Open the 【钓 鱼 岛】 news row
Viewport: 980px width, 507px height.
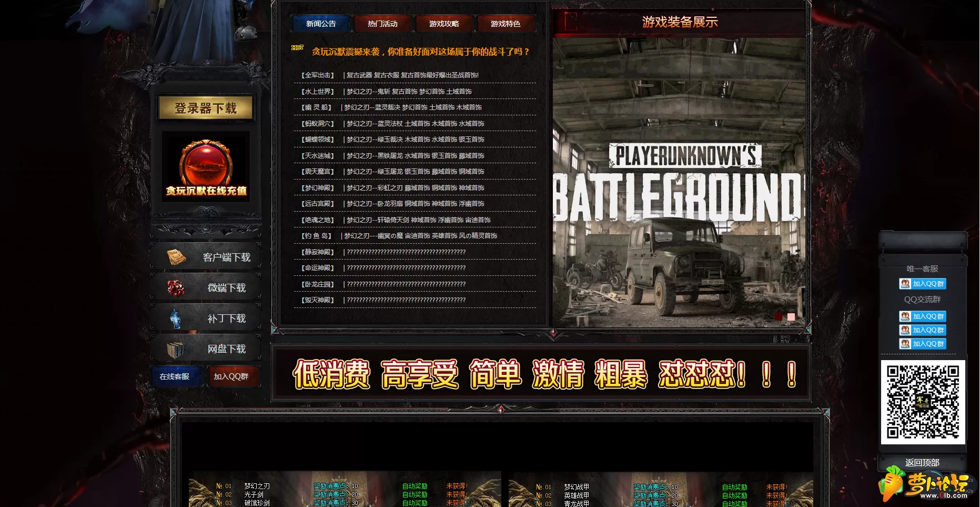pos(415,236)
